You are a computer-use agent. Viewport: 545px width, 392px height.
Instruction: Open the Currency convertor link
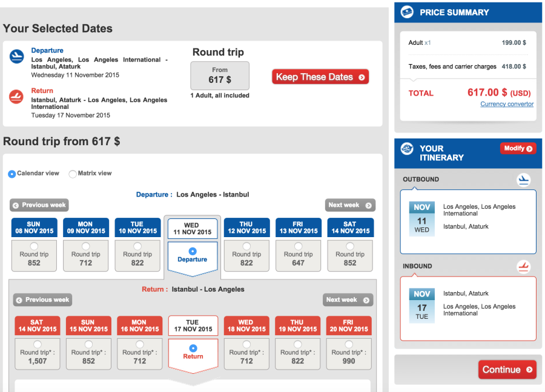pyautogui.click(x=507, y=104)
